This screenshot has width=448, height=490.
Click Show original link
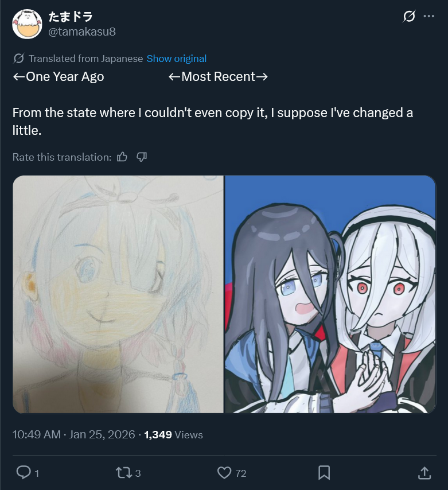click(177, 59)
